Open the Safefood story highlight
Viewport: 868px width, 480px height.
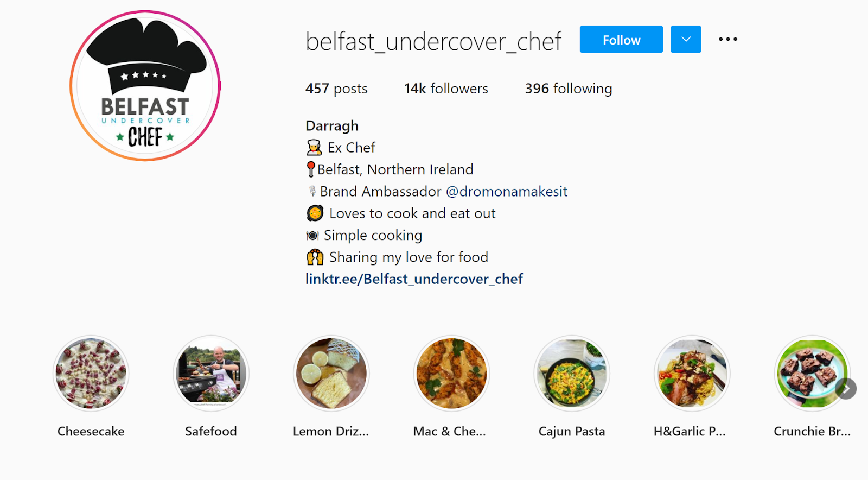211,374
